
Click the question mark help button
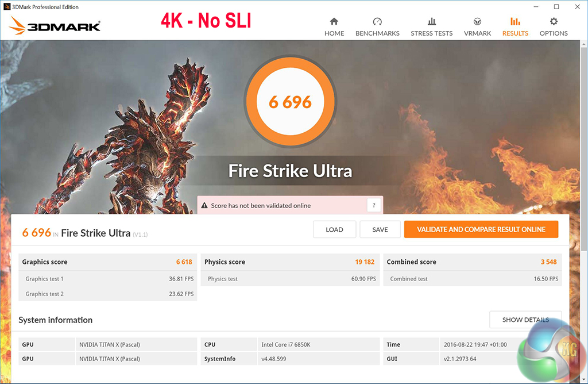click(x=373, y=205)
